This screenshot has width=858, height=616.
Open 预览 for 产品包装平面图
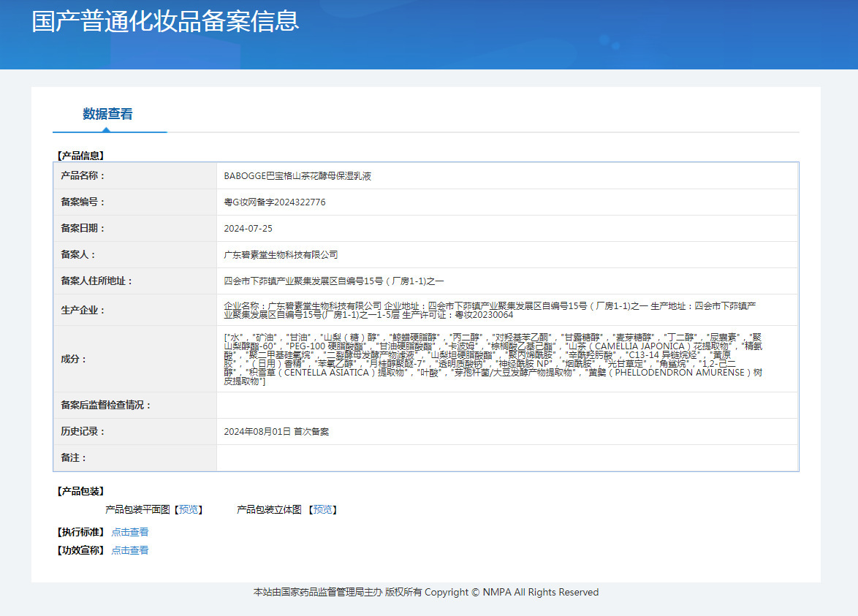coord(187,509)
